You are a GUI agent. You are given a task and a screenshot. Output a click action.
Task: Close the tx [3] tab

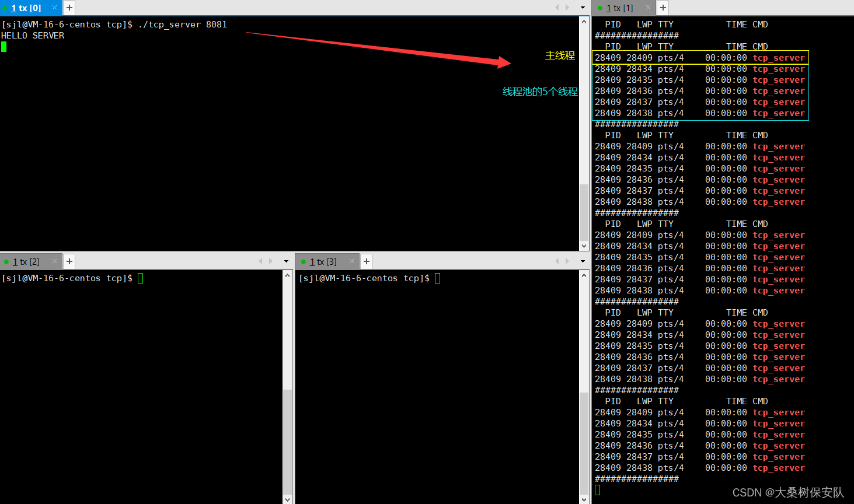(x=351, y=261)
